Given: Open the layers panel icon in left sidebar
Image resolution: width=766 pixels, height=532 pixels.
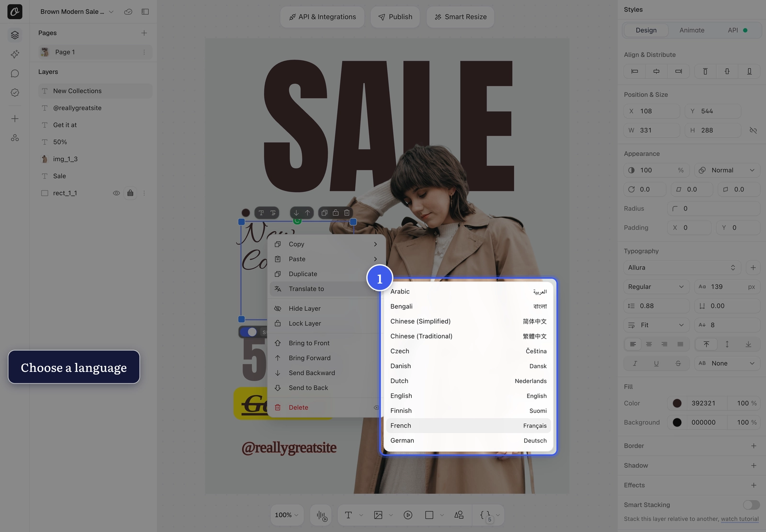Looking at the screenshot, I should [x=15, y=35].
